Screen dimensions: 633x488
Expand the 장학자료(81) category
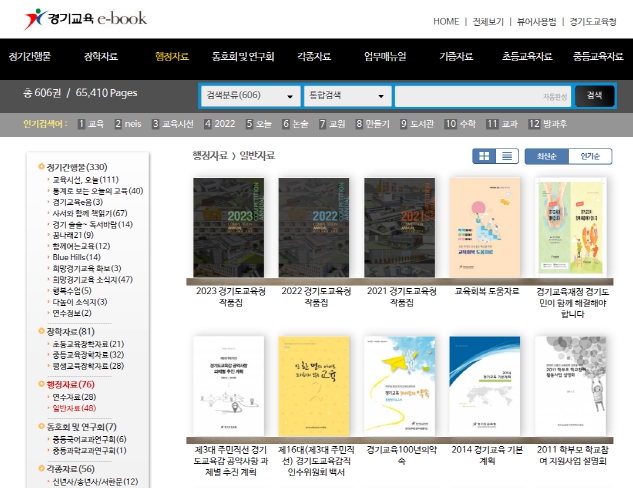(70, 331)
